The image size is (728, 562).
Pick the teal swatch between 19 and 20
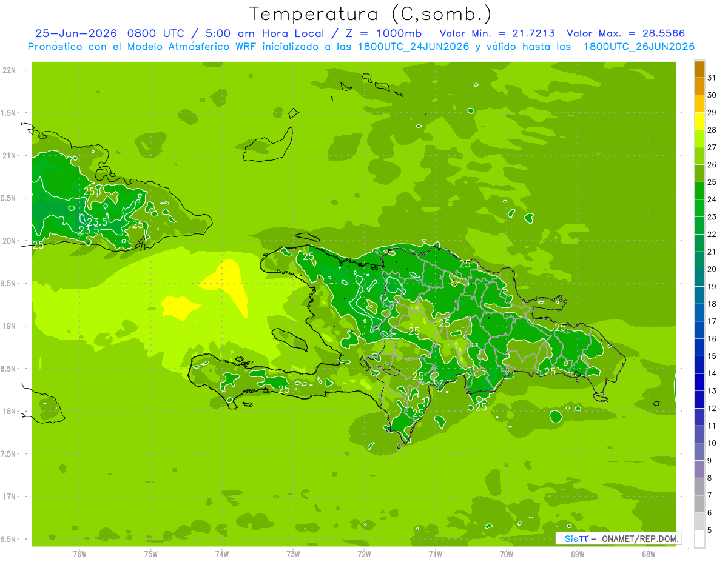(699, 278)
